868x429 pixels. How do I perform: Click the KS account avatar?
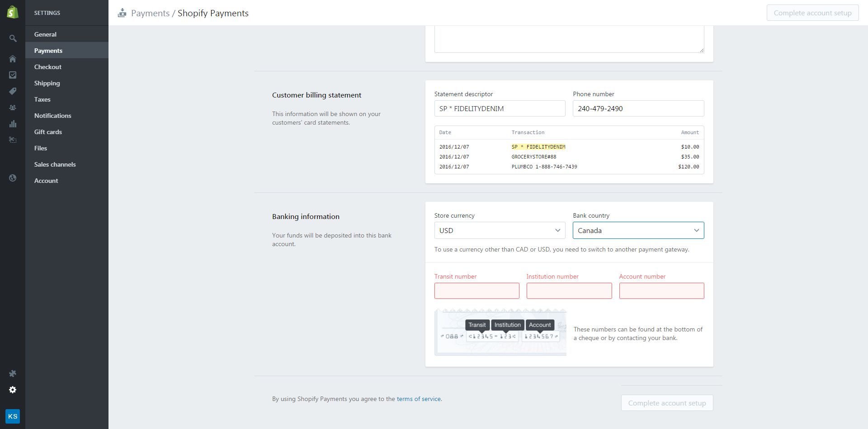pos(13,416)
